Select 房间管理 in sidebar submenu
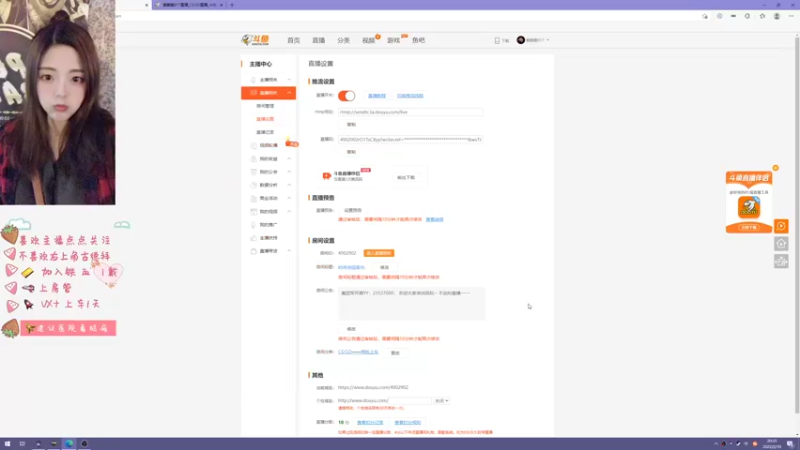 265,106
